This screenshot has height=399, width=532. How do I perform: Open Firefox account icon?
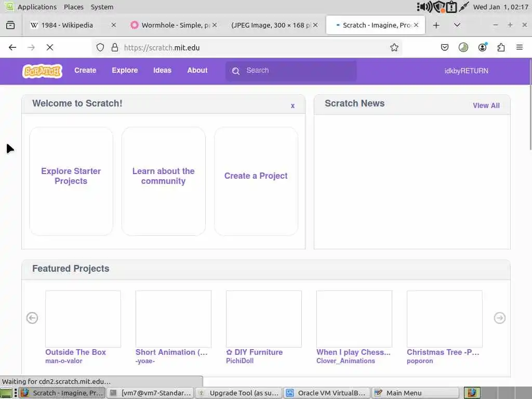[x=482, y=47]
